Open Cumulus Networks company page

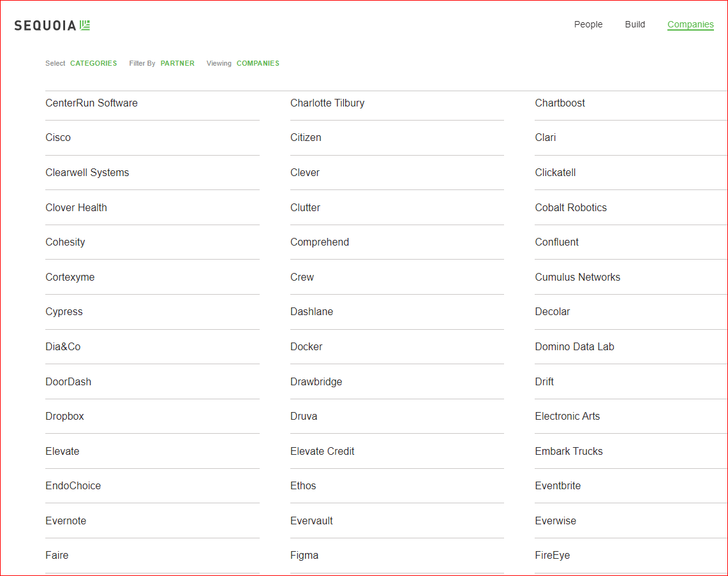[577, 277]
